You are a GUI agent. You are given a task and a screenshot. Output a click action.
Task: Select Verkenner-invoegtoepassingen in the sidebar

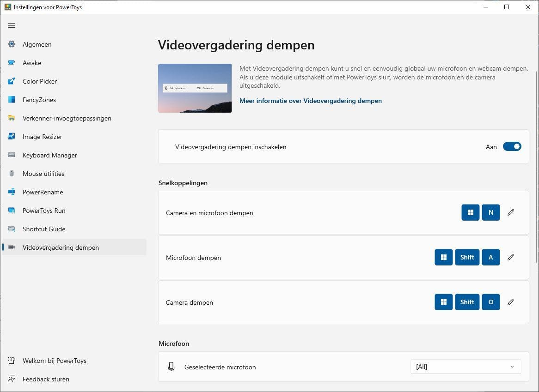coord(67,118)
